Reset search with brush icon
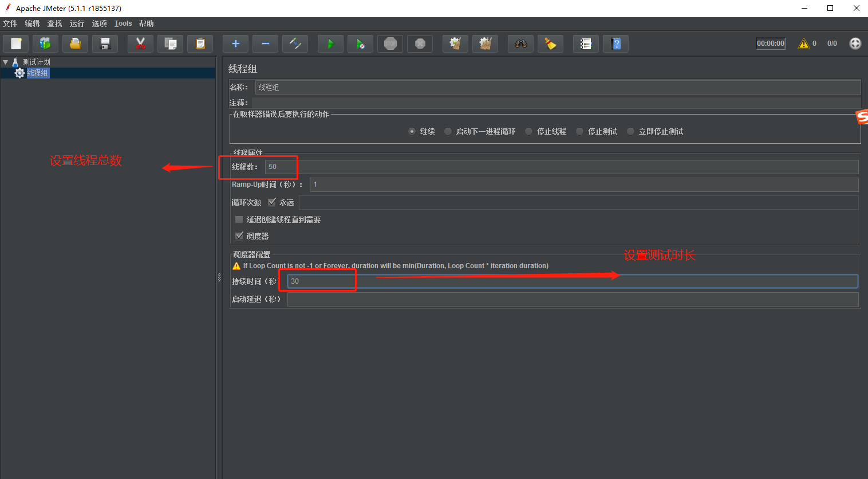Image resolution: width=868 pixels, height=479 pixels. (x=550, y=44)
